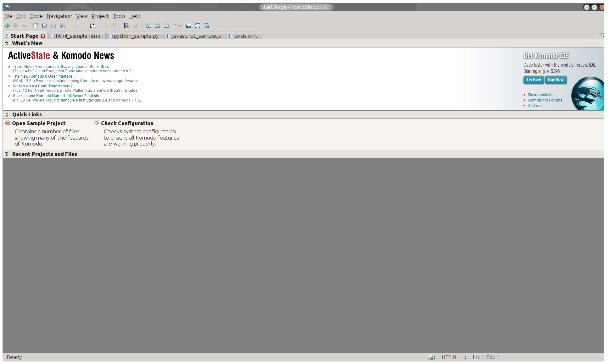
Task: Open the Documentation link
Action: [x=541, y=95]
